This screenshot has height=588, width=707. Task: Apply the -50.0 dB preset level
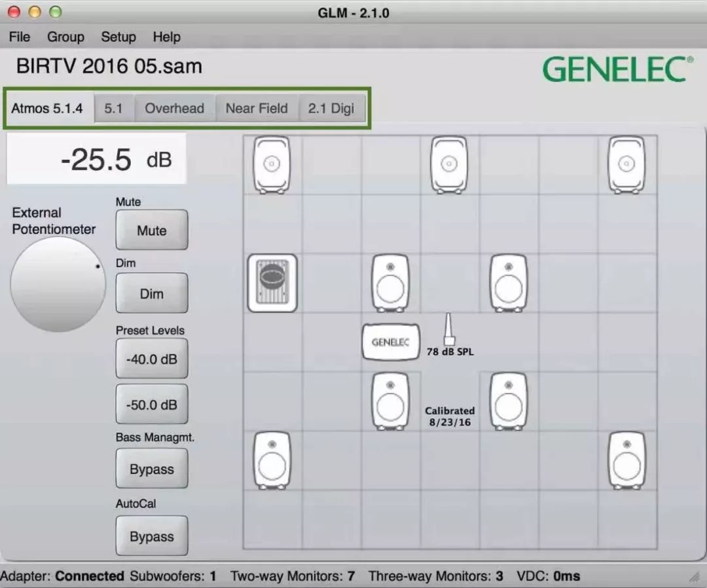coord(151,404)
